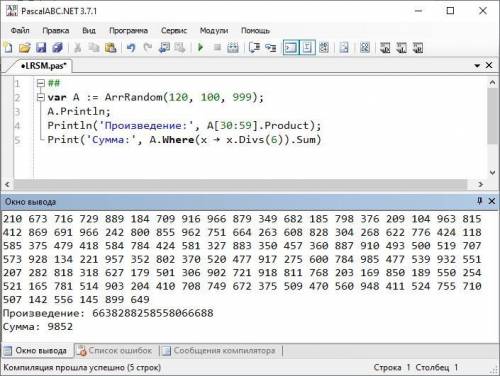Toggle the output window toolbar button
The width and height of the screenshot is (500, 376).
[291, 48]
